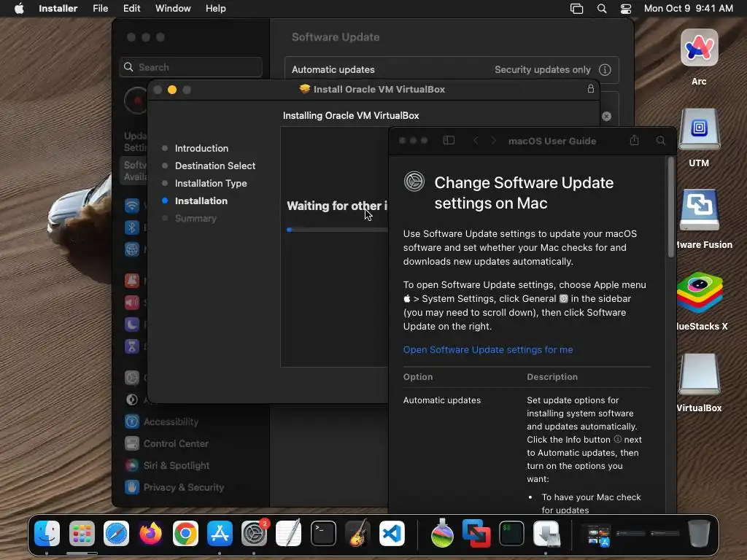This screenshot has width=747, height=560.
Task: Toggle sidebar in macOS User Guide
Action: coord(449,141)
